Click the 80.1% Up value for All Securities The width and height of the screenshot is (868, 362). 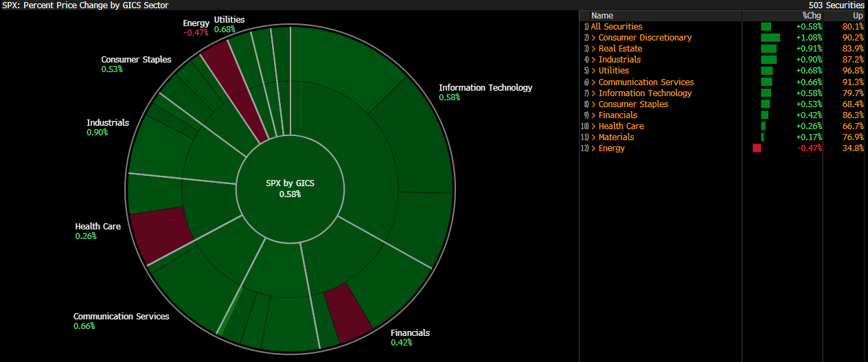[x=853, y=27]
